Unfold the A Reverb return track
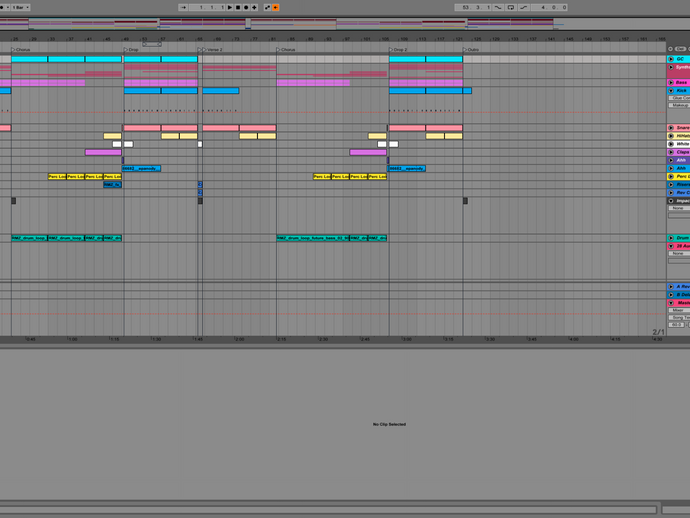 (671, 287)
